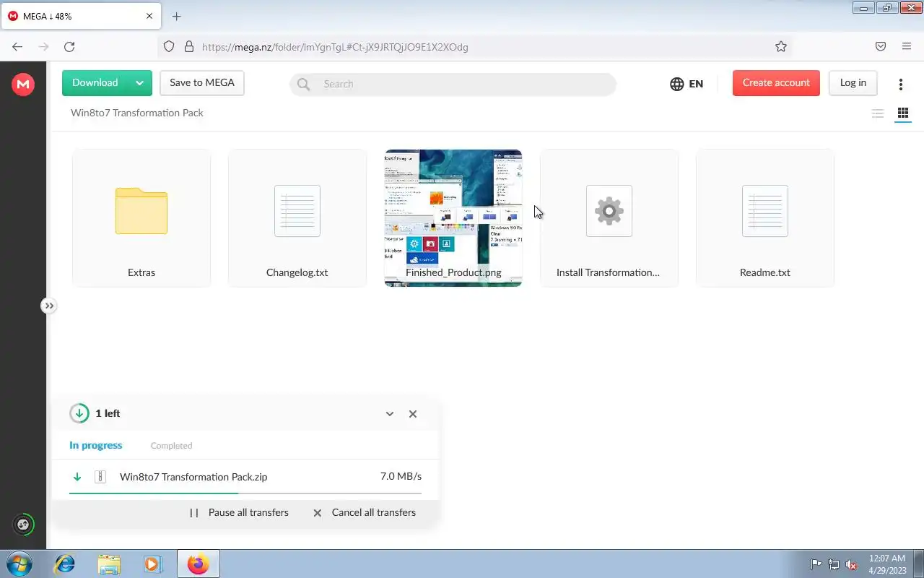Click the search magnifier icon

[x=303, y=85]
